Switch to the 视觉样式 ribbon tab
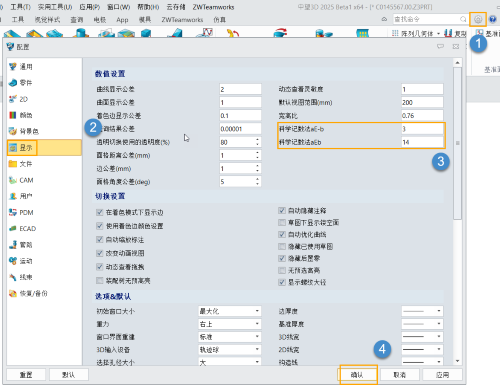Screen dimensions: 500x391 point(47,20)
